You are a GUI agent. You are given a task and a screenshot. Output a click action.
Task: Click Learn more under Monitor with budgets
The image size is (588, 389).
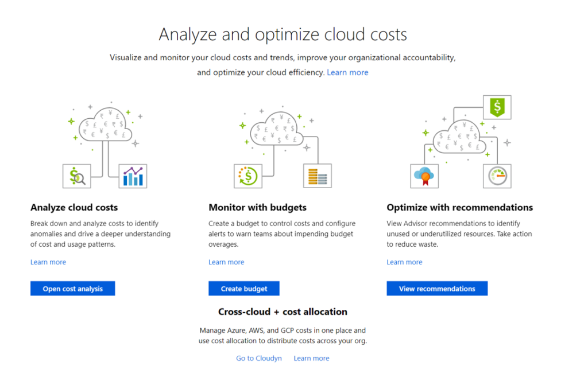226,262
